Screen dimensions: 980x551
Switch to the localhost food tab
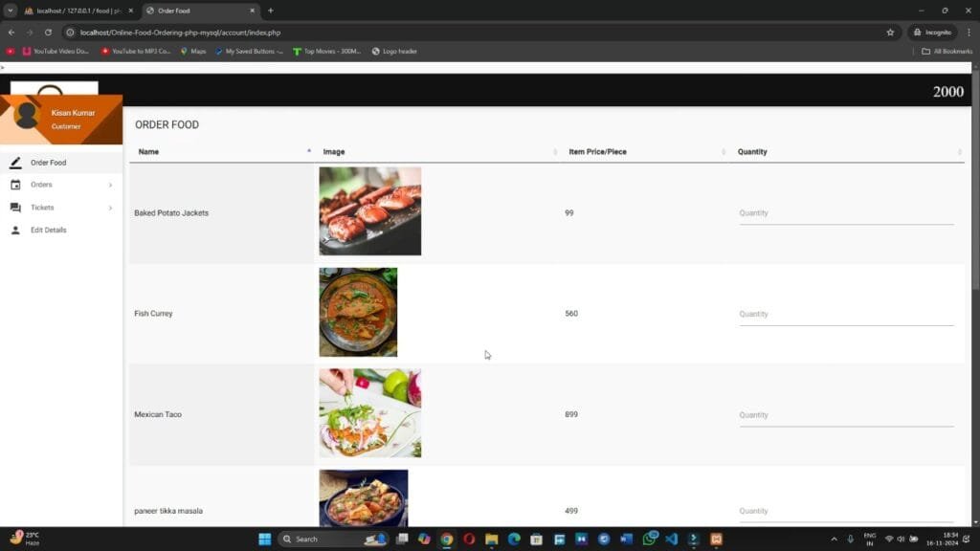click(x=67, y=11)
